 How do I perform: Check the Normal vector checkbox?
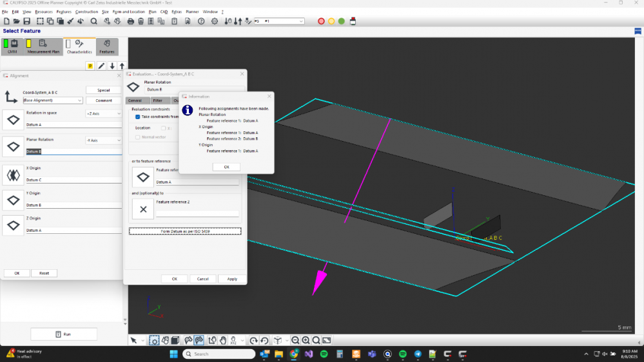pos(137,137)
